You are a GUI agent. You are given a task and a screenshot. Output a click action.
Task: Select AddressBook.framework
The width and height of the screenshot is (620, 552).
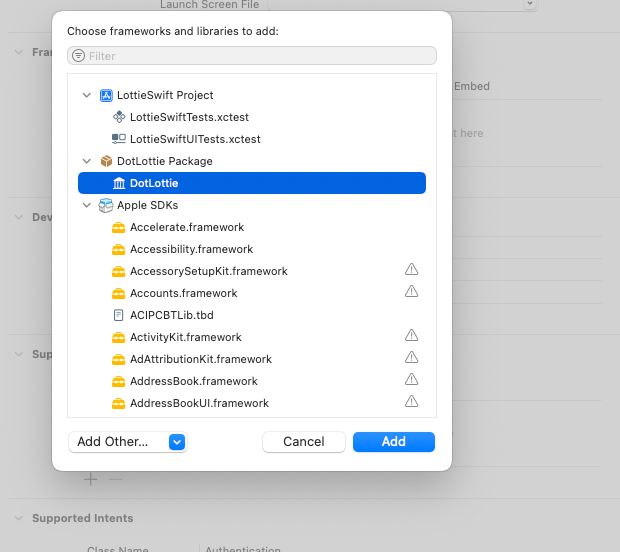click(194, 381)
